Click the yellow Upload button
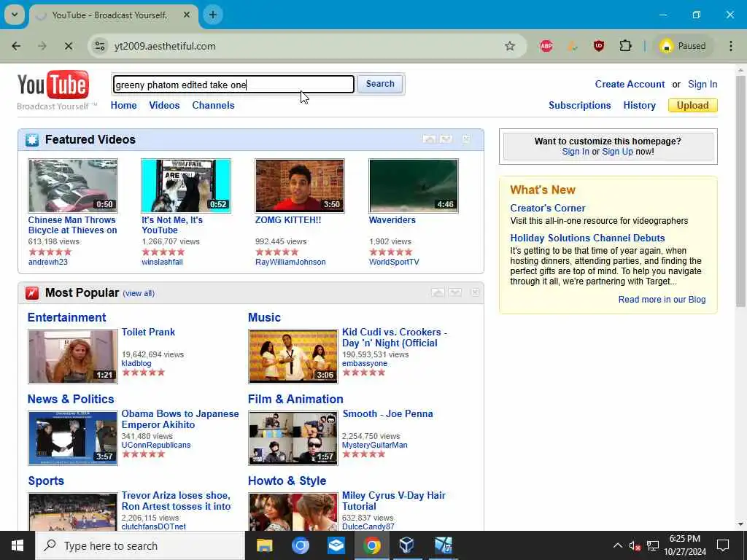The height and width of the screenshot is (560, 747). click(x=693, y=105)
